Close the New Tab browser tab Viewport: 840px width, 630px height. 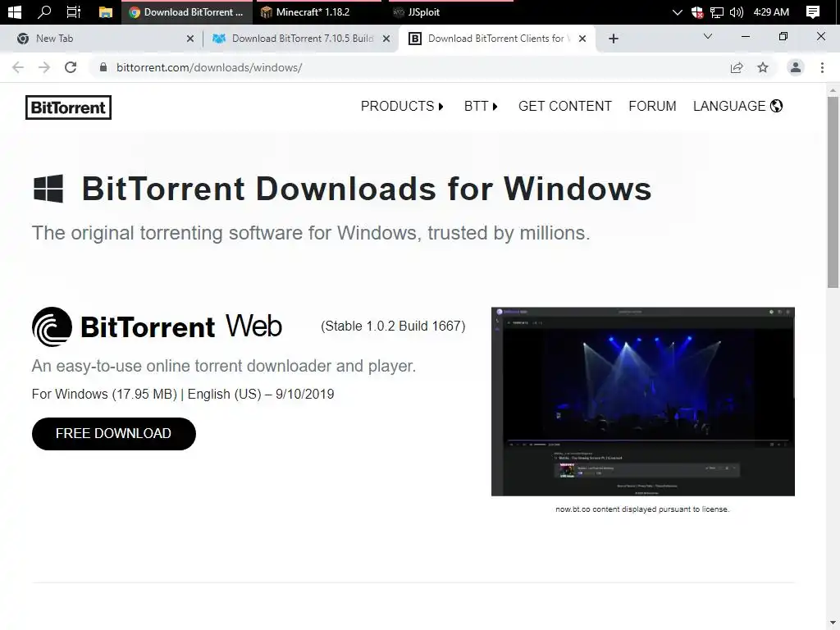point(189,39)
